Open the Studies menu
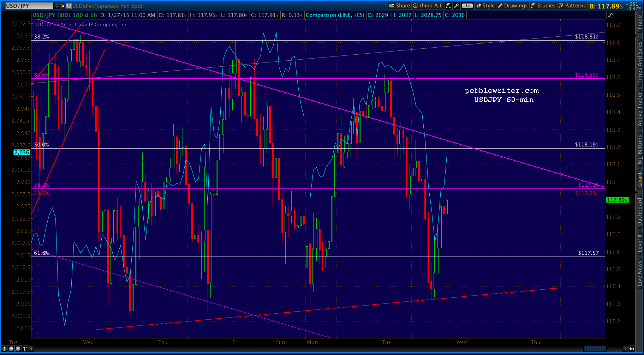 click(x=543, y=6)
